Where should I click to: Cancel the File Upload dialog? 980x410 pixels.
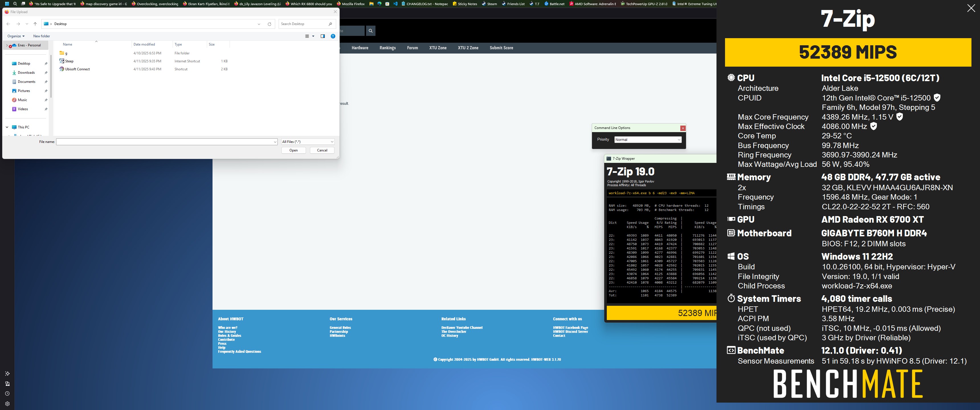point(322,150)
